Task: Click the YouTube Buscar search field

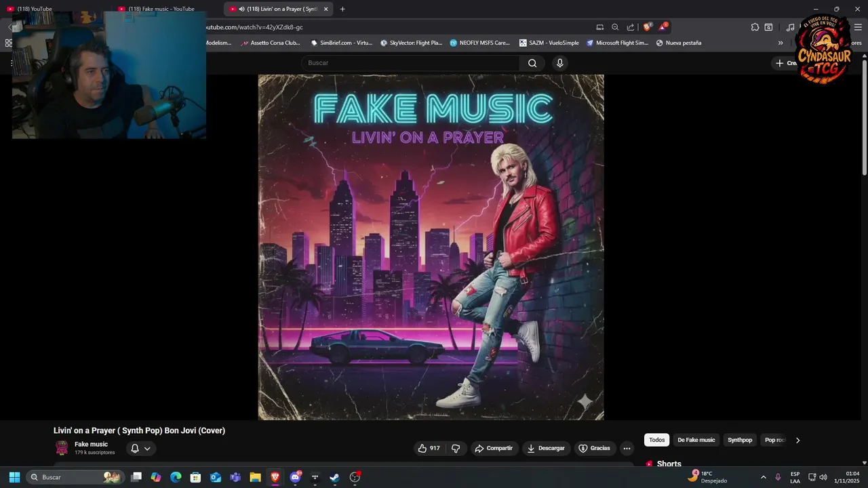Action: (x=410, y=63)
